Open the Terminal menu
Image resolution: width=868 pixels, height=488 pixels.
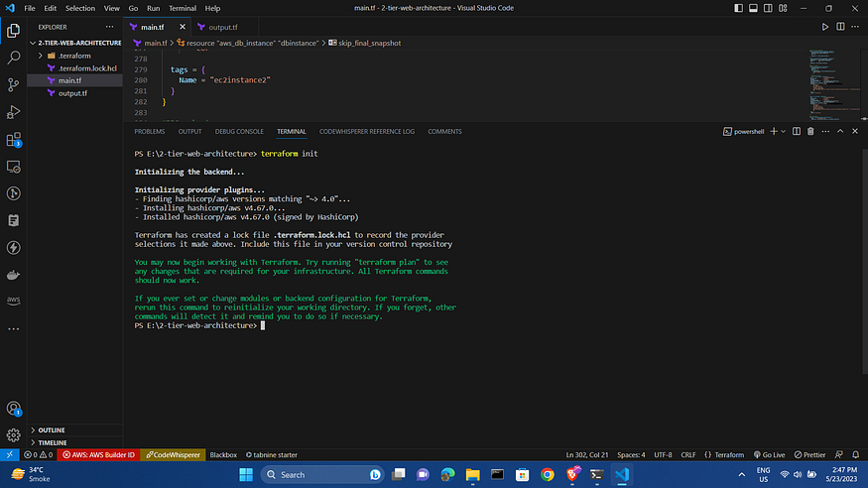[183, 8]
